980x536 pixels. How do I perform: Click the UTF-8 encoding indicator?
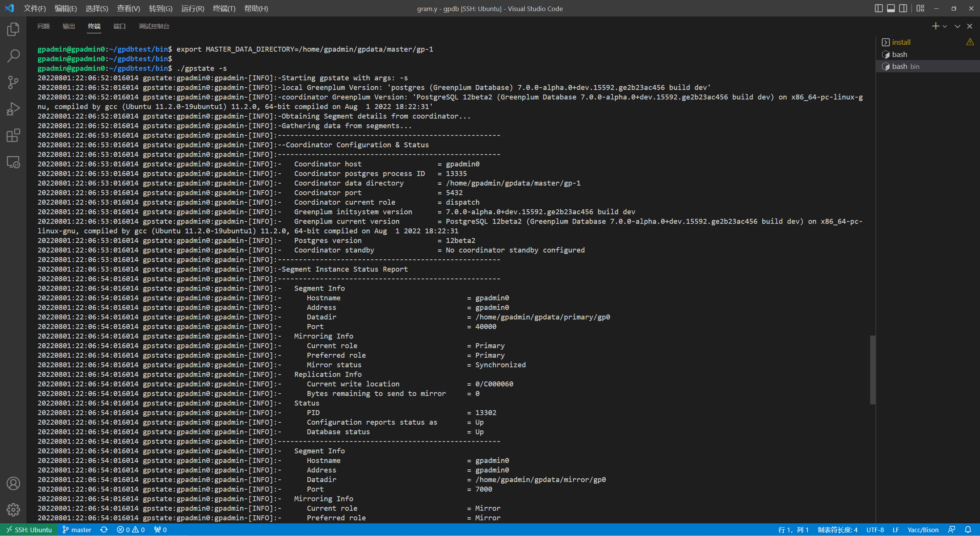875,530
